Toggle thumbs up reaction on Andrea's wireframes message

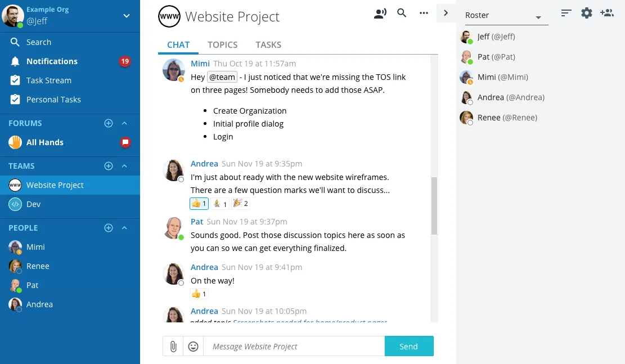[199, 204]
